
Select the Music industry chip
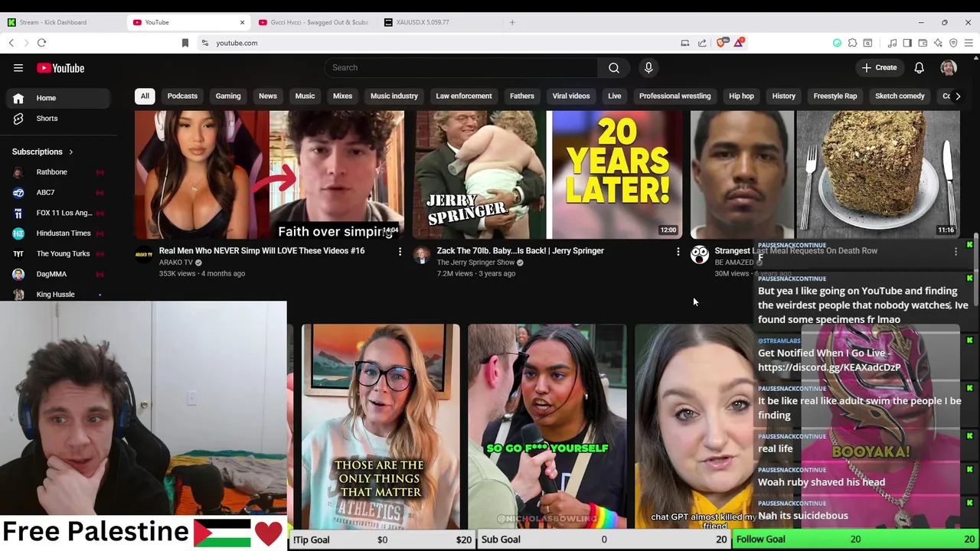click(x=394, y=96)
